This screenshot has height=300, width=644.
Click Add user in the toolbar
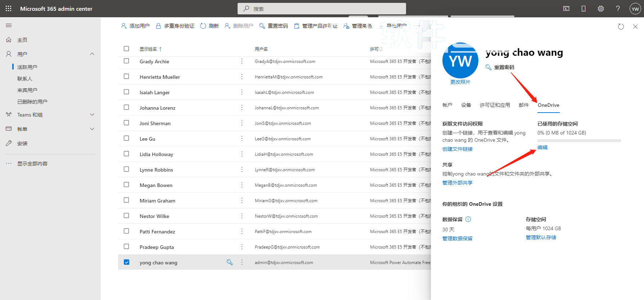tap(135, 26)
